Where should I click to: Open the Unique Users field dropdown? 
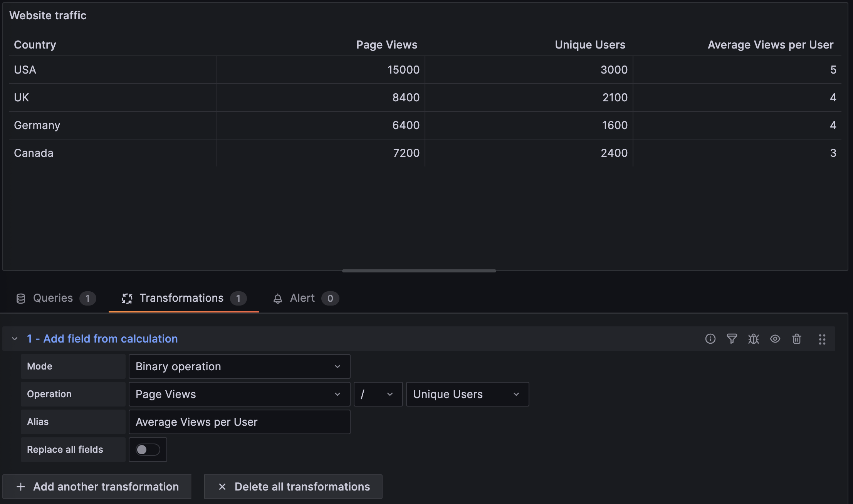click(467, 394)
